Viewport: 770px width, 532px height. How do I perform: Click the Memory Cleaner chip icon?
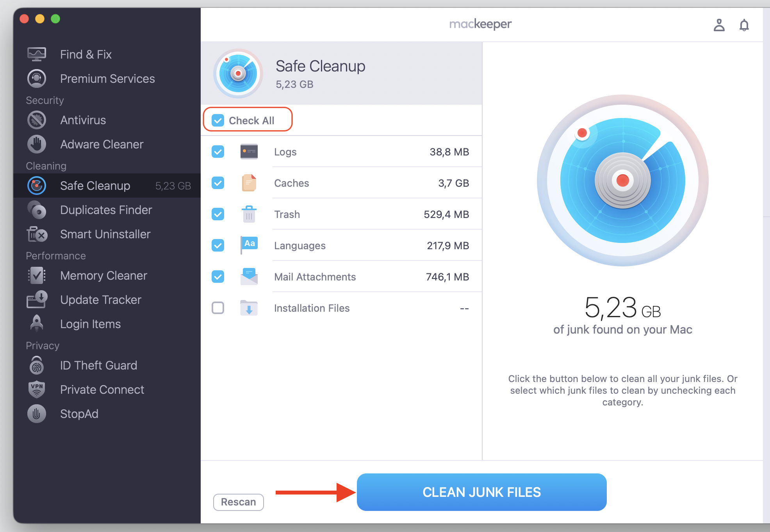tap(37, 275)
